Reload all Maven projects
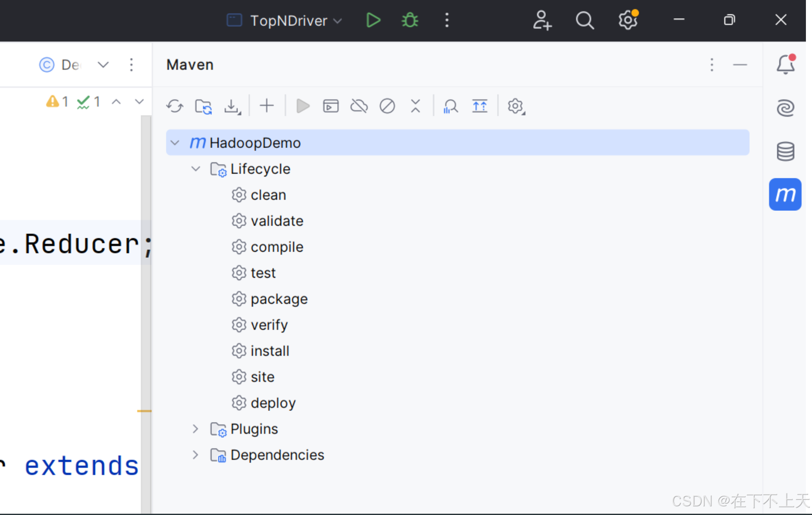Viewport: 812px width, 515px height. click(175, 106)
